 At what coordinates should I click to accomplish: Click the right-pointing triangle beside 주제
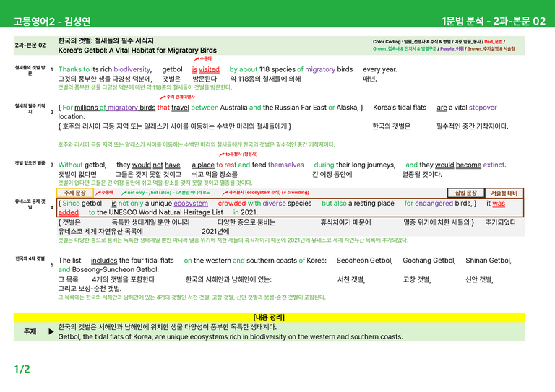[51, 331]
